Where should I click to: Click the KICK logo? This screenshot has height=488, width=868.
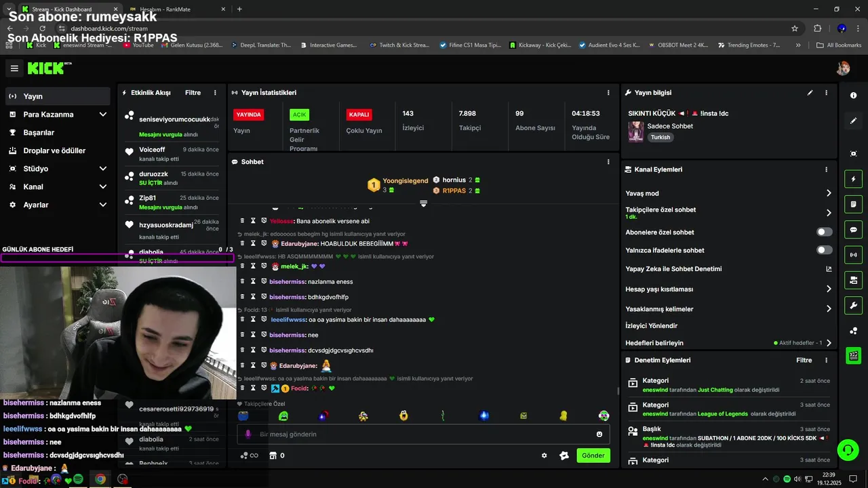pos(49,68)
